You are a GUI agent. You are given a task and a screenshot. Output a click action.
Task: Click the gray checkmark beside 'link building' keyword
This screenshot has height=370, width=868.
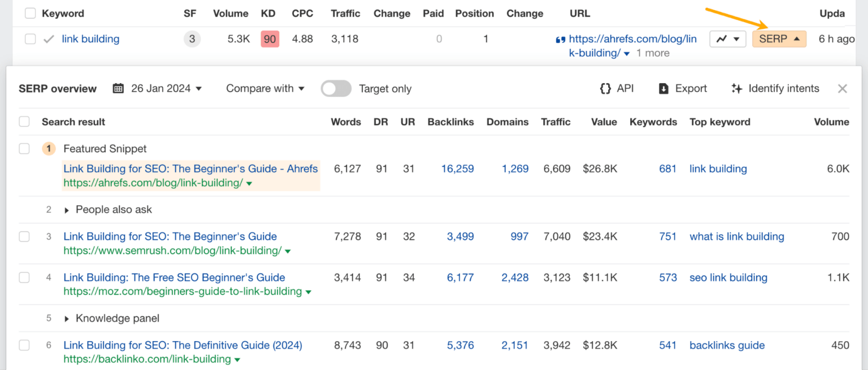pyautogui.click(x=49, y=38)
